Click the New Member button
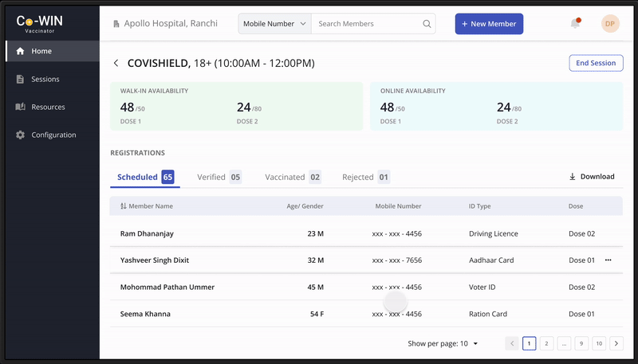The height and width of the screenshot is (364, 638). click(489, 24)
